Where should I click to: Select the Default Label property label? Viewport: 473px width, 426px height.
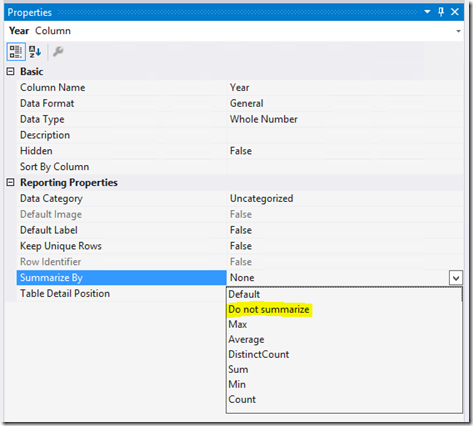coord(49,230)
